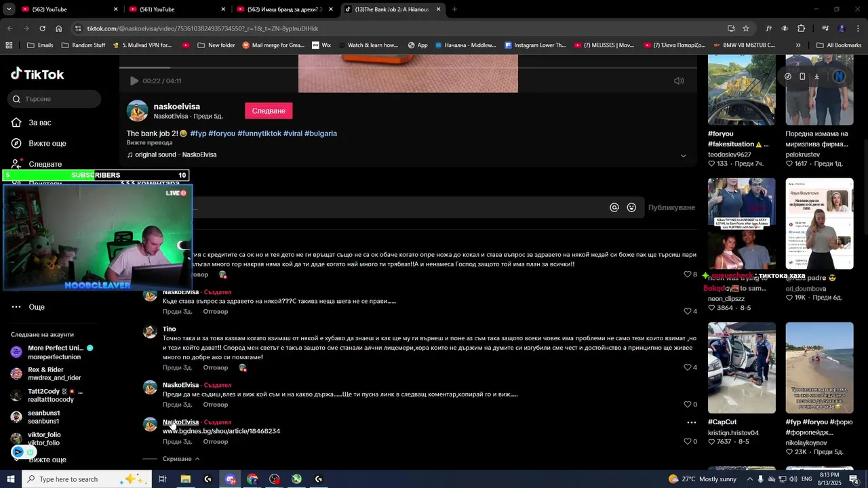
Task: Click hashtag #fyp in description
Action: tap(198, 134)
